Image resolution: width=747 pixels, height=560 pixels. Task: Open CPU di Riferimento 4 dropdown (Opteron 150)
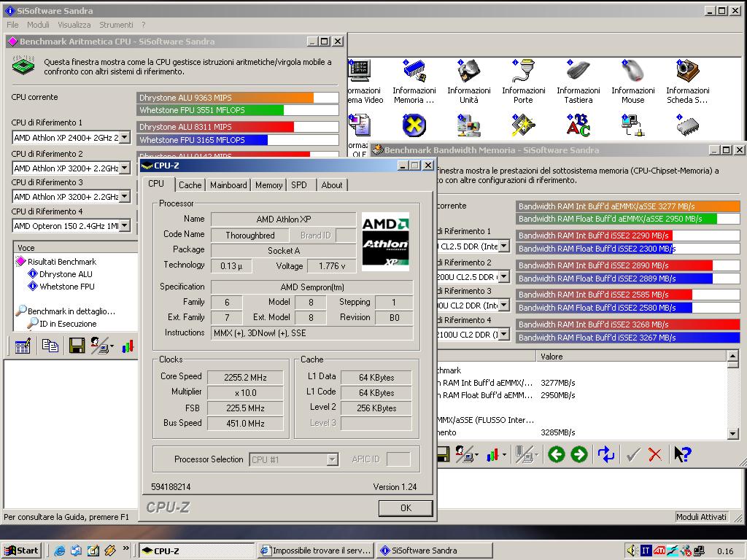coord(124,226)
